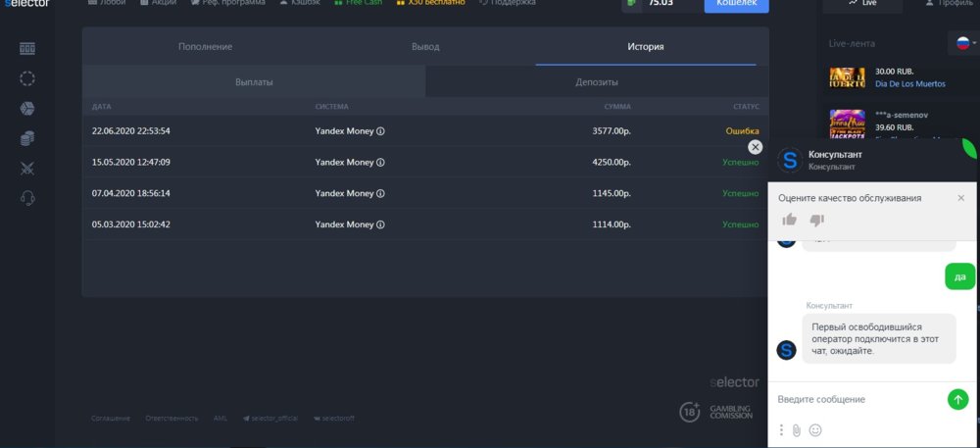Switch to the Депозиты sub-tab
The width and height of the screenshot is (980, 448).
click(x=597, y=81)
